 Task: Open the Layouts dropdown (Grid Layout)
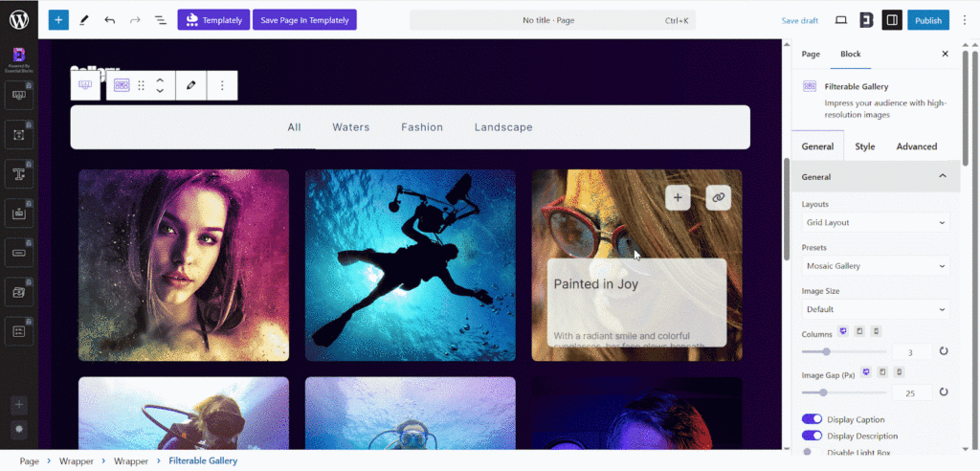click(876, 223)
